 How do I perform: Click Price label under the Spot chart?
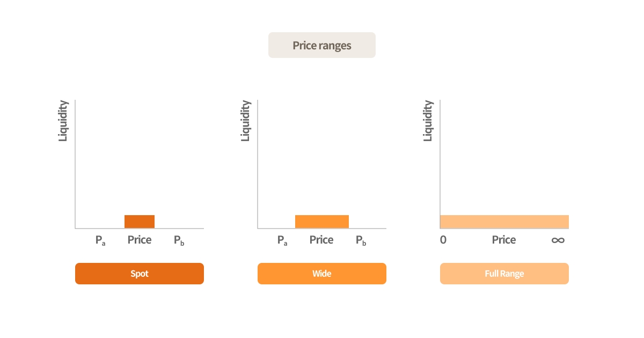pos(140,240)
